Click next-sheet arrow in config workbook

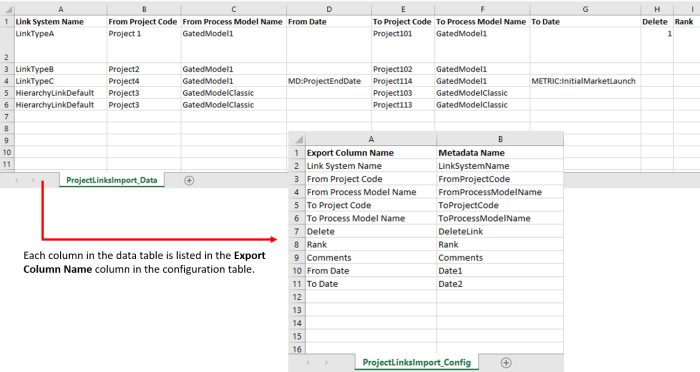tap(326, 363)
